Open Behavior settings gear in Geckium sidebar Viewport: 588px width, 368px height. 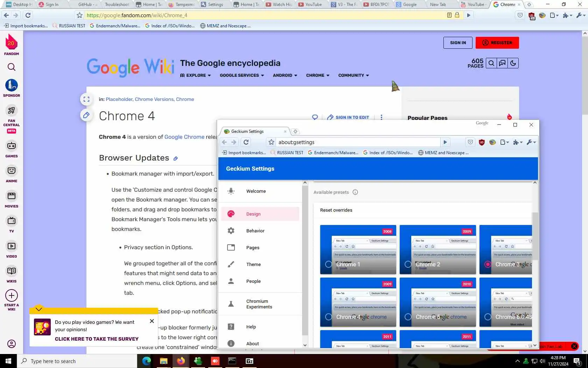tap(231, 231)
